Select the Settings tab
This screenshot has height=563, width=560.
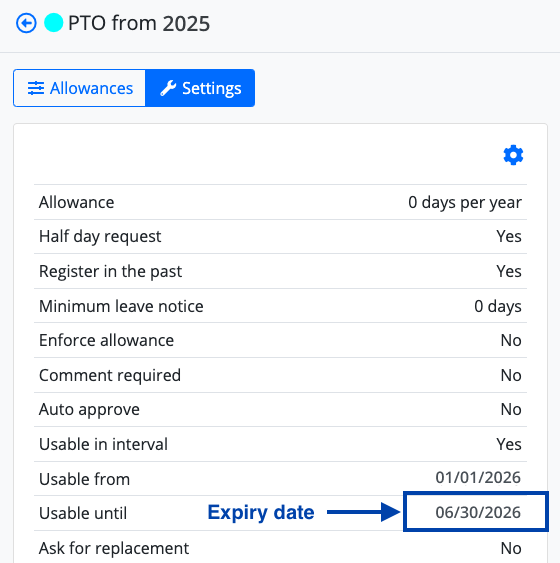200,88
